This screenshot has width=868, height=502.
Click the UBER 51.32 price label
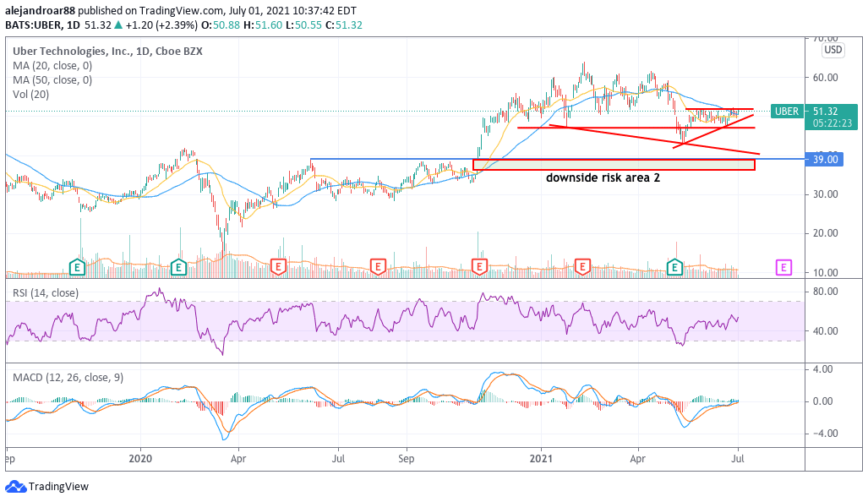point(814,112)
